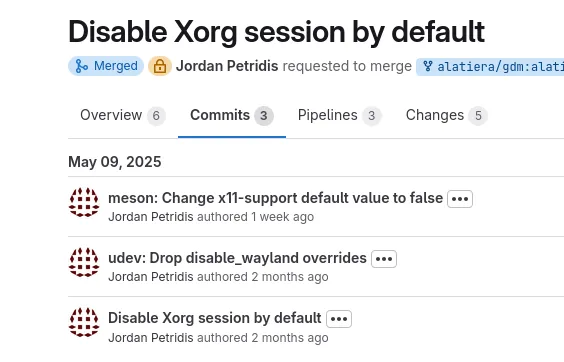564x362 pixels.
Task: Open avatar of meson commit author
Action: [x=84, y=202]
